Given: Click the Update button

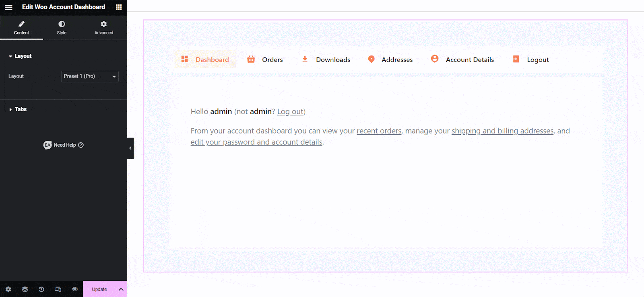Looking at the screenshot, I should (x=99, y=289).
